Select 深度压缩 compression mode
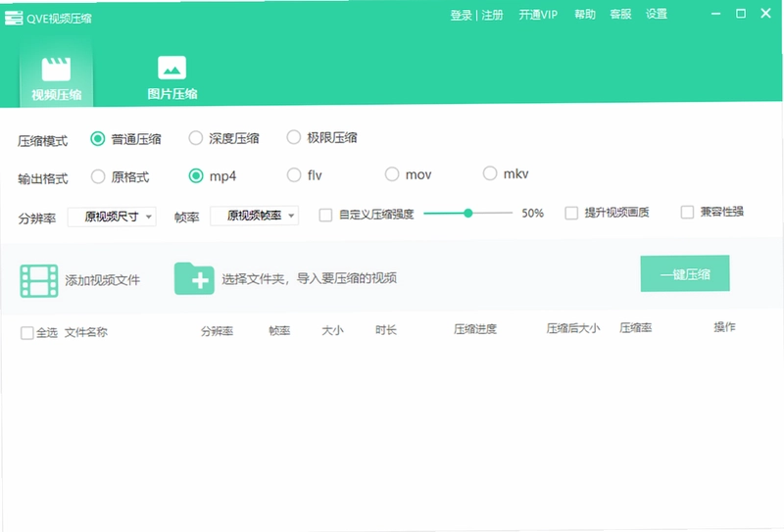This screenshot has width=784, height=532. pyautogui.click(x=195, y=137)
